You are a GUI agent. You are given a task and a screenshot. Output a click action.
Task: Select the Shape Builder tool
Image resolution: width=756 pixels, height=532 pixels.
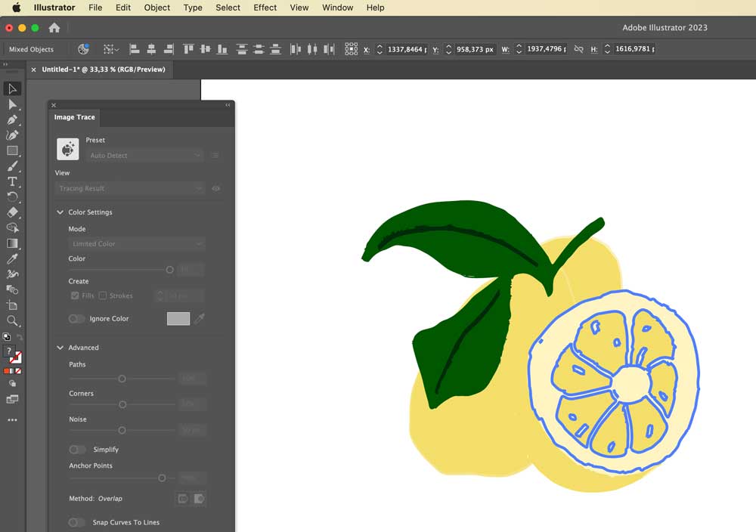(13, 228)
